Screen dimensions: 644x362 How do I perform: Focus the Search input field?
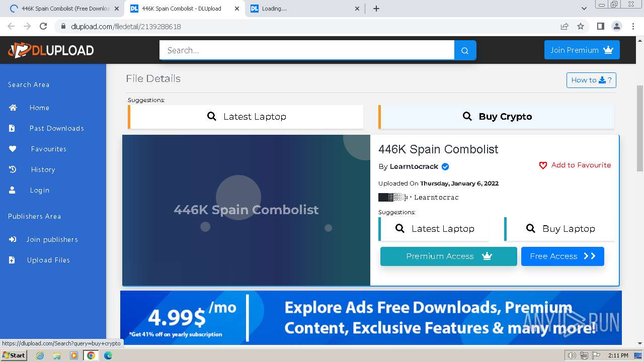click(x=307, y=50)
